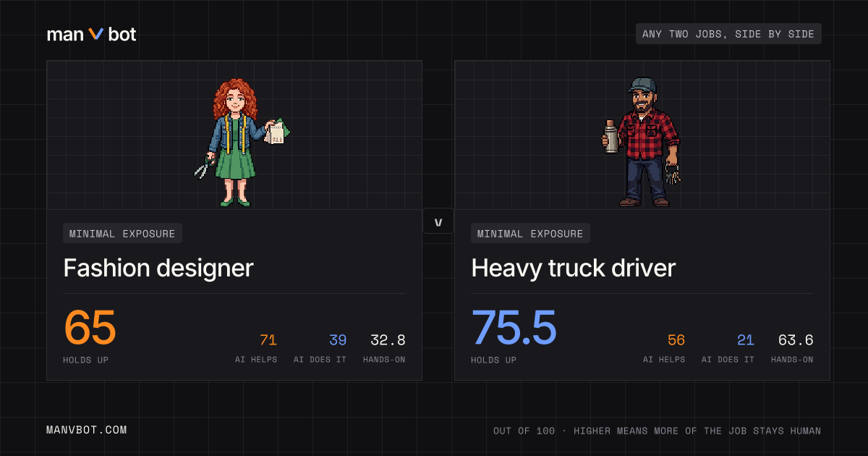The image size is (868, 456).
Task: Click the blue V in the logo
Action: click(x=96, y=34)
